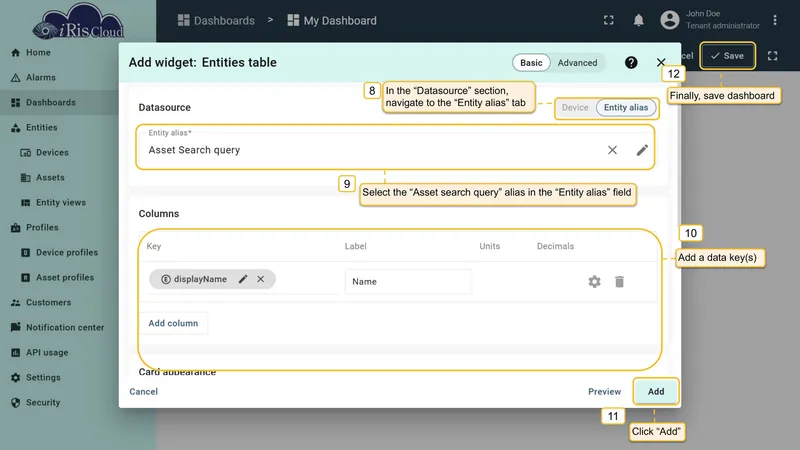Click the iRisCloud logo
Viewport: 800px width, 450px height.
78,21
